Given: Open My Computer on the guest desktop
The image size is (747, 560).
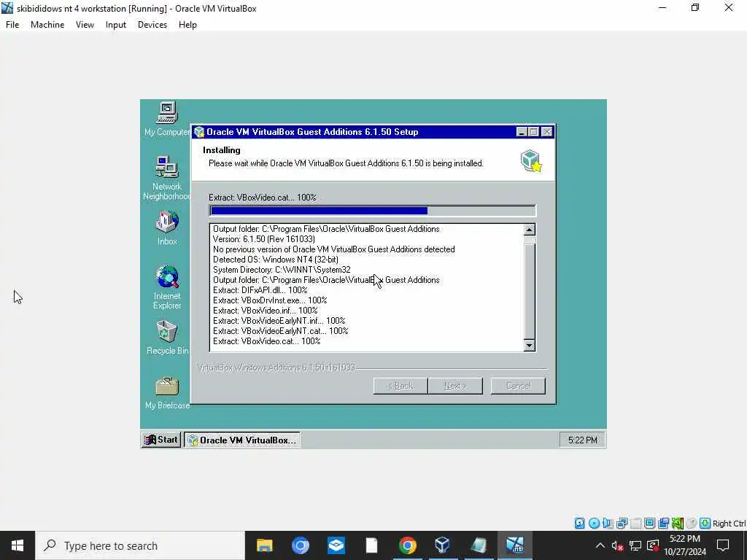Looking at the screenshot, I should [167, 119].
